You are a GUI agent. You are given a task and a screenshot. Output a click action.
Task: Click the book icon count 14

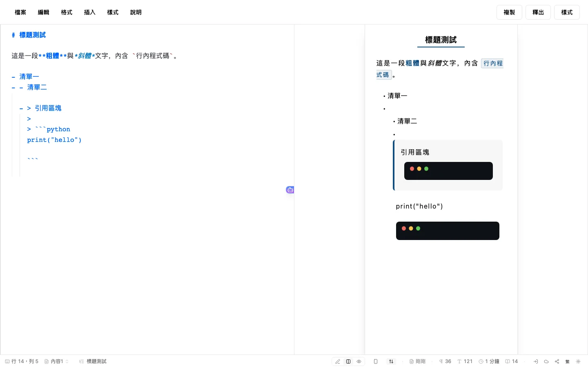tap(512, 361)
